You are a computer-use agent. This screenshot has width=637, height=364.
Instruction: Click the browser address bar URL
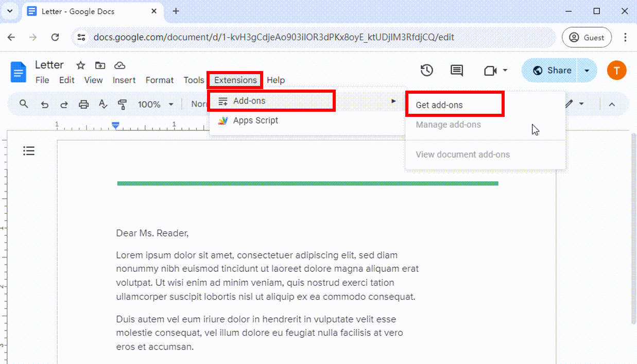[274, 37]
